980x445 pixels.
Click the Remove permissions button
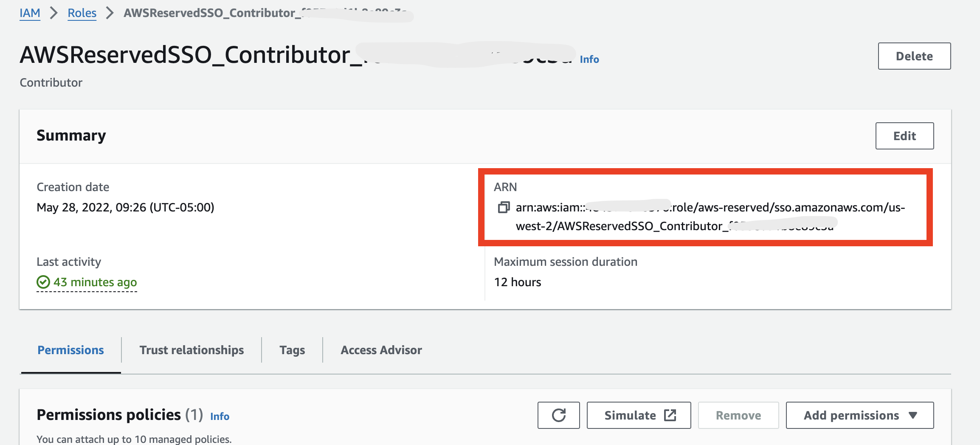738,415
